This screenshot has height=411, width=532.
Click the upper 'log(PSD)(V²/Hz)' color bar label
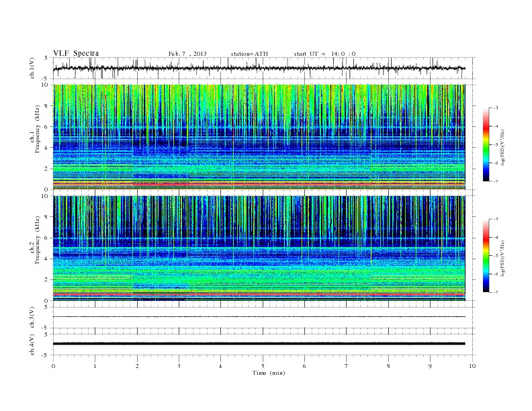tap(502, 147)
